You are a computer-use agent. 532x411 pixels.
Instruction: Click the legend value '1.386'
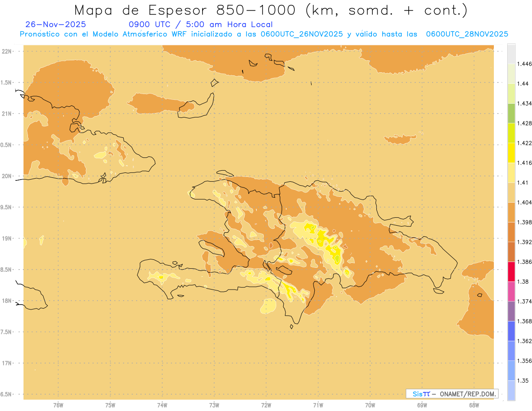point(524,262)
